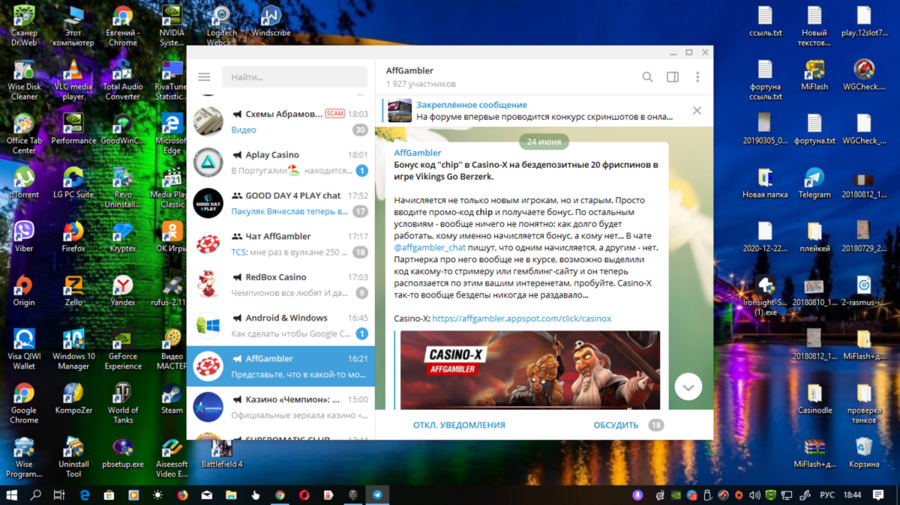Click ОТКЛ. УВЕДОМЛЕНИЯ to mute the channel
The height and width of the screenshot is (505, 900).
tap(459, 425)
